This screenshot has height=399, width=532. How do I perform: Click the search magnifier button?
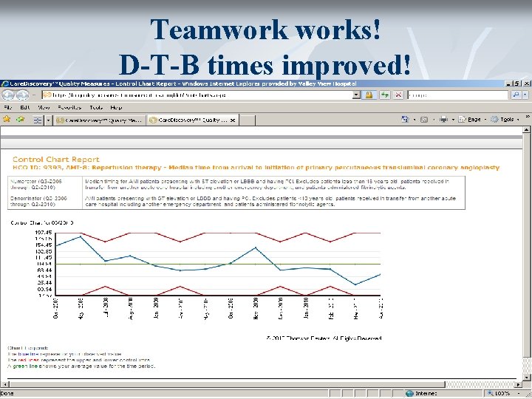(x=516, y=95)
